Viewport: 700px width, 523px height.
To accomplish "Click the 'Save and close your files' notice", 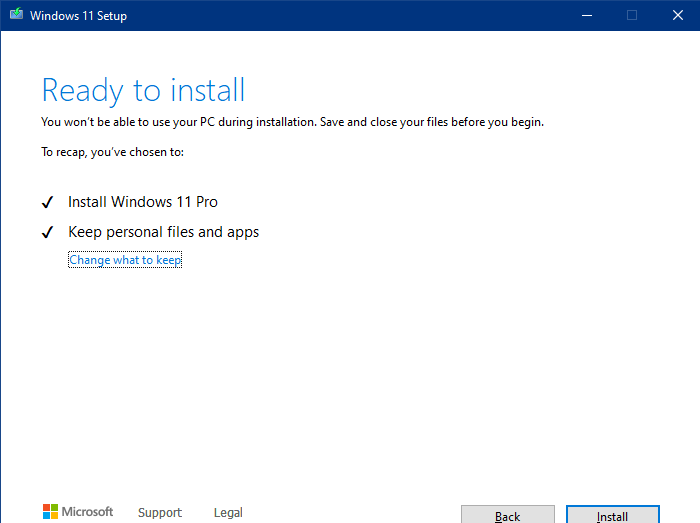I will (292, 122).
